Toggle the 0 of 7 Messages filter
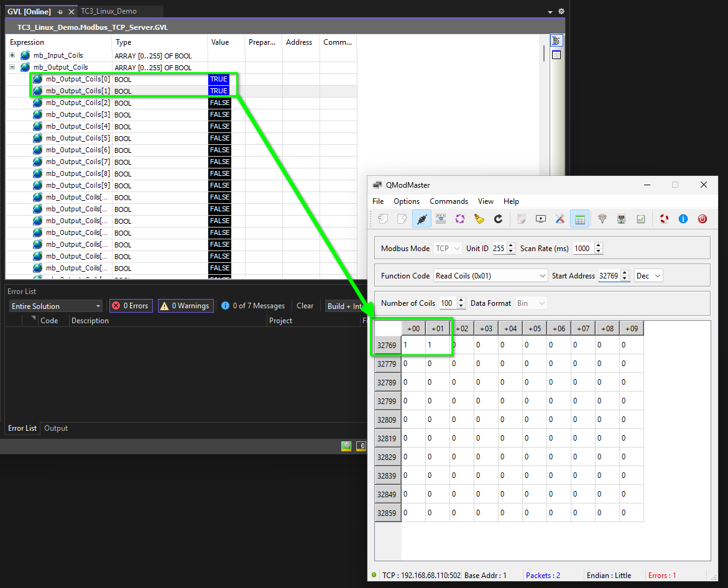The image size is (728, 588). (254, 306)
